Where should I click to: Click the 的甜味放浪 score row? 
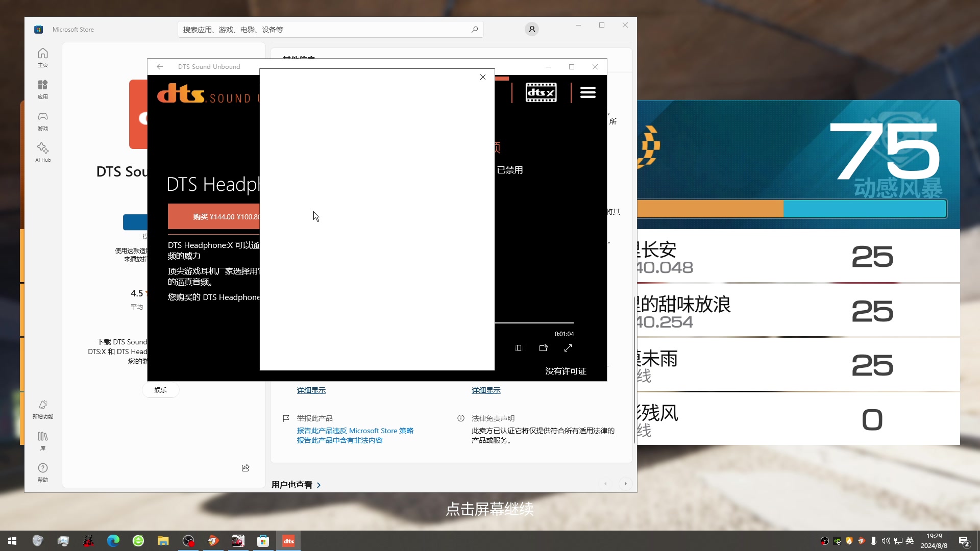799,310
